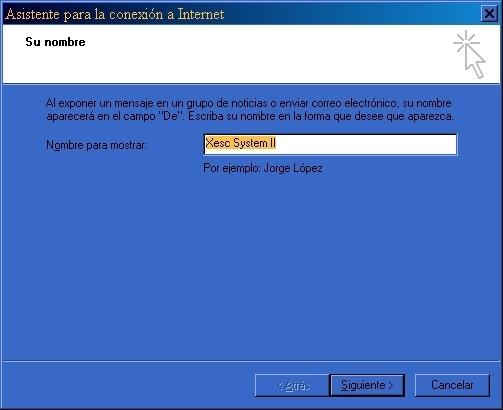Screen dimensions: 503x410
Task: Click the word Internet in the title bar
Action: coord(201,14)
